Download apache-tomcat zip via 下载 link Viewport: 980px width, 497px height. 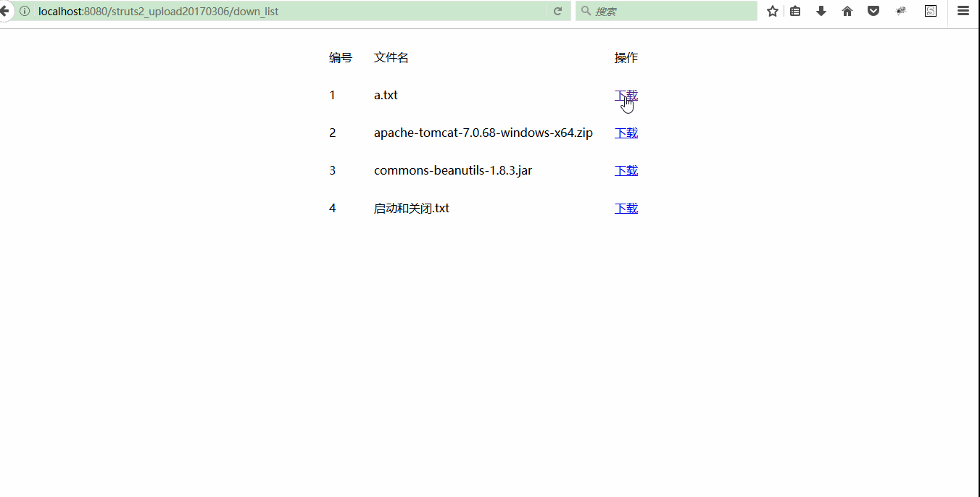pos(626,133)
